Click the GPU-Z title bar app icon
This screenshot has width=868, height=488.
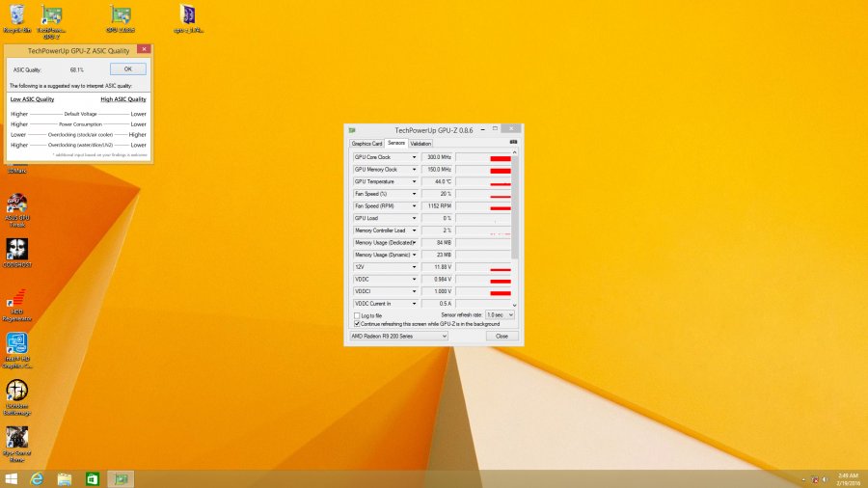(352, 130)
